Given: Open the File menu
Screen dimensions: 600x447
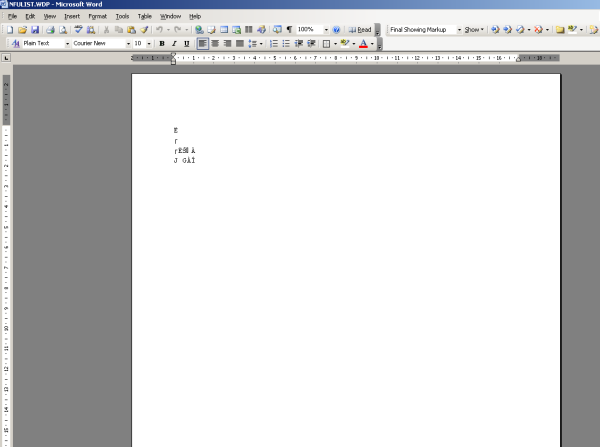Looking at the screenshot, I should point(12,16).
